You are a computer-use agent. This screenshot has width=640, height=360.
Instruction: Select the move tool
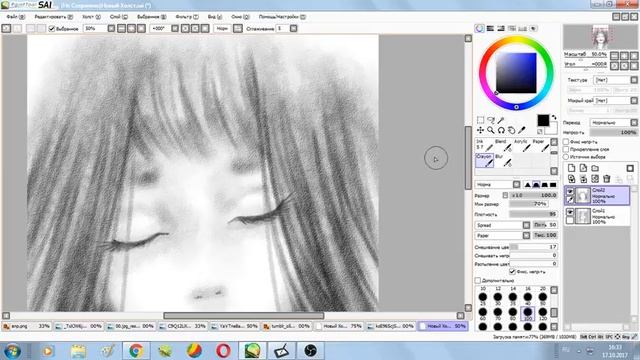pos(480,130)
